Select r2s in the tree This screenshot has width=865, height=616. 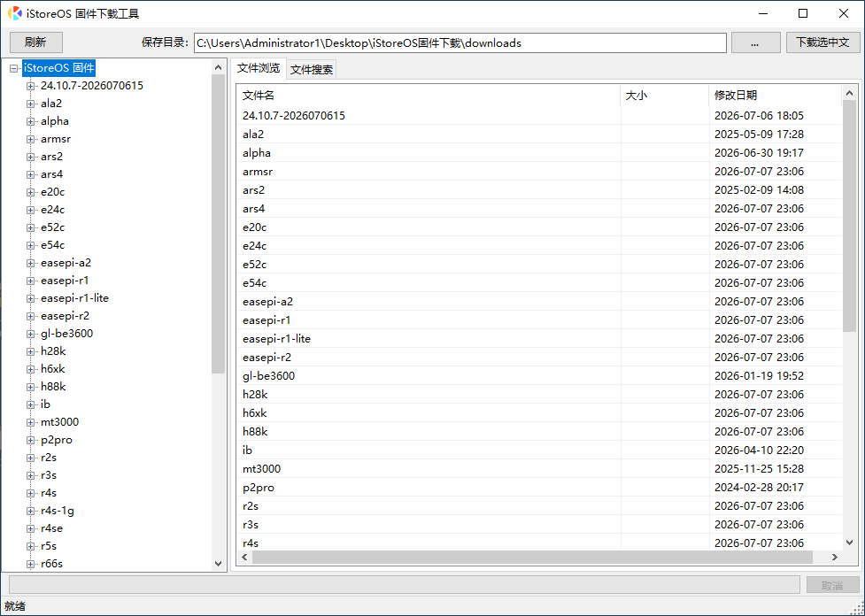coord(49,458)
